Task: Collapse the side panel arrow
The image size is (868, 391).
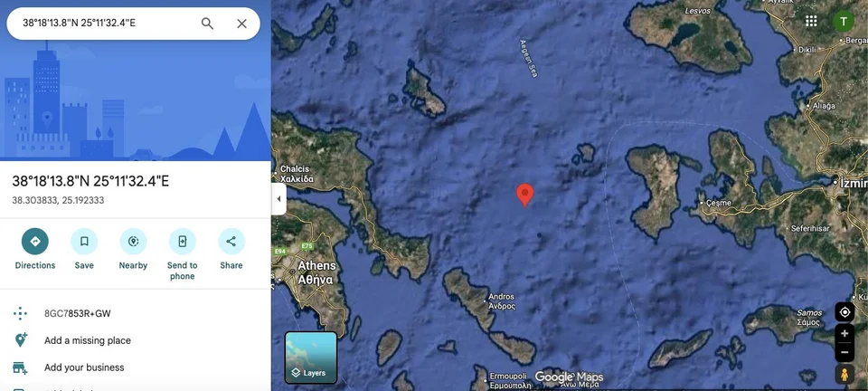Action: point(278,199)
